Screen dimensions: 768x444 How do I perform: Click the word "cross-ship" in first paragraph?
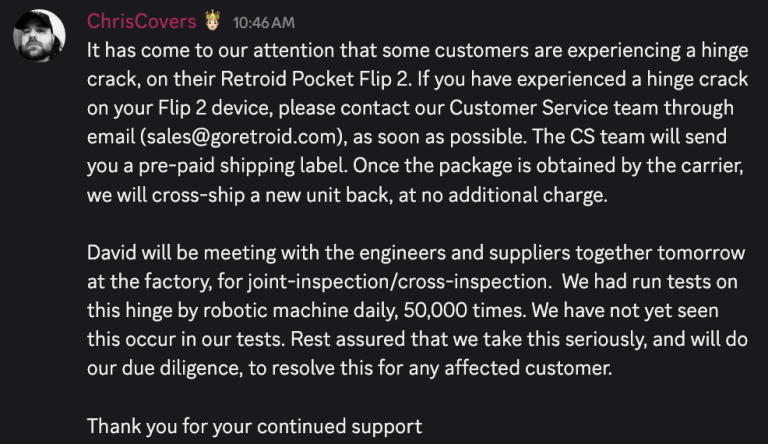pyautogui.click(x=198, y=195)
